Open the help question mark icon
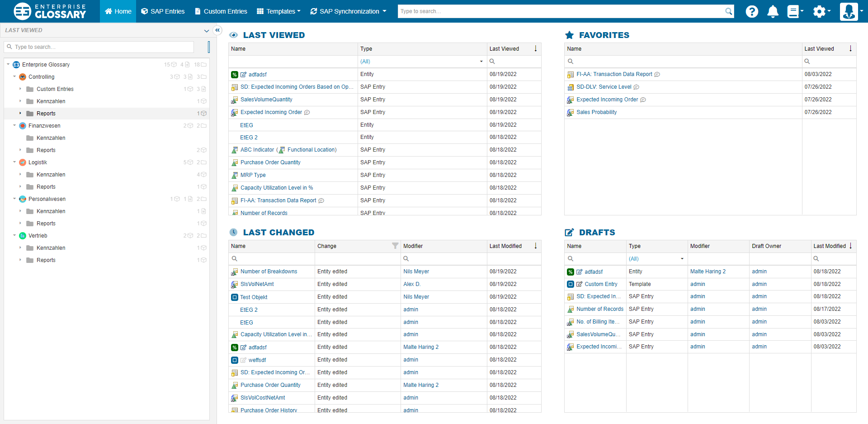 pyautogui.click(x=752, y=11)
